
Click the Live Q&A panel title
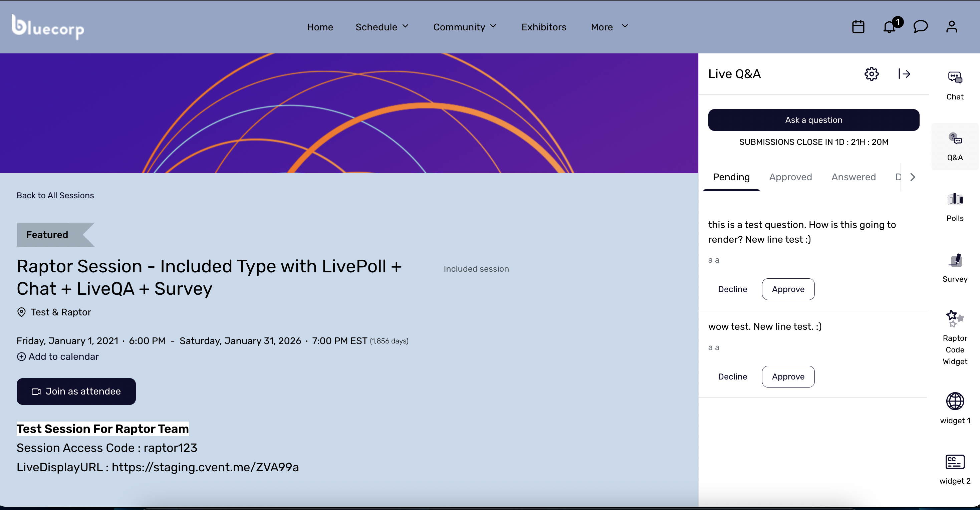(x=734, y=74)
